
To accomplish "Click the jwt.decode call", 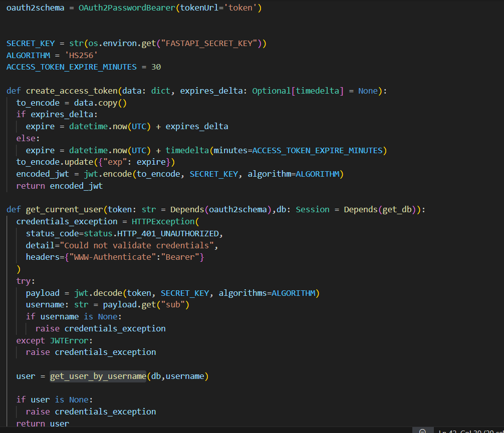I will (98, 293).
